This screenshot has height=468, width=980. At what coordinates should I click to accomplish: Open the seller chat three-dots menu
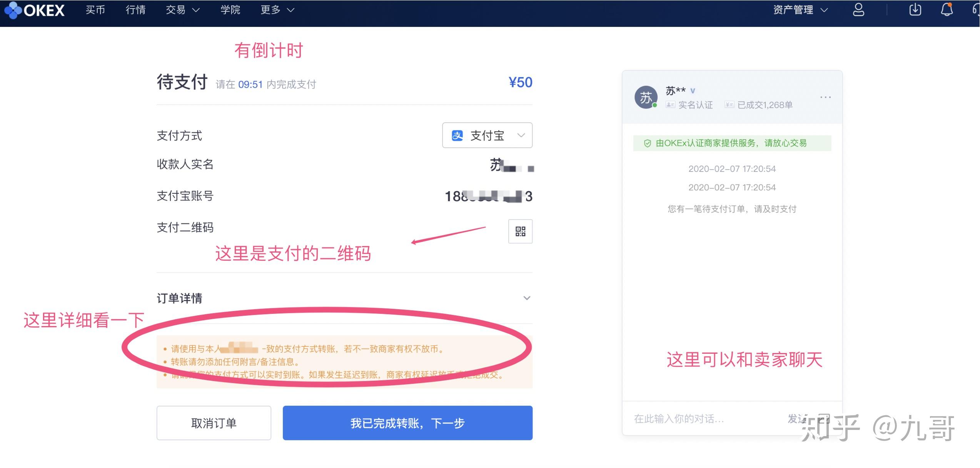pos(825,97)
